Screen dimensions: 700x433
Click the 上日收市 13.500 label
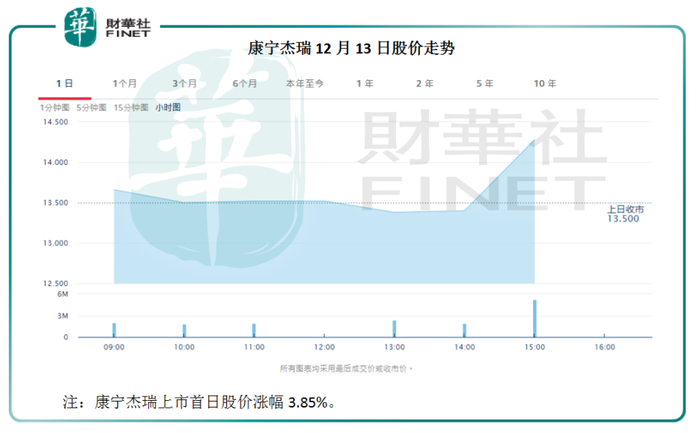pyautogui.click(x=625, y=214)
